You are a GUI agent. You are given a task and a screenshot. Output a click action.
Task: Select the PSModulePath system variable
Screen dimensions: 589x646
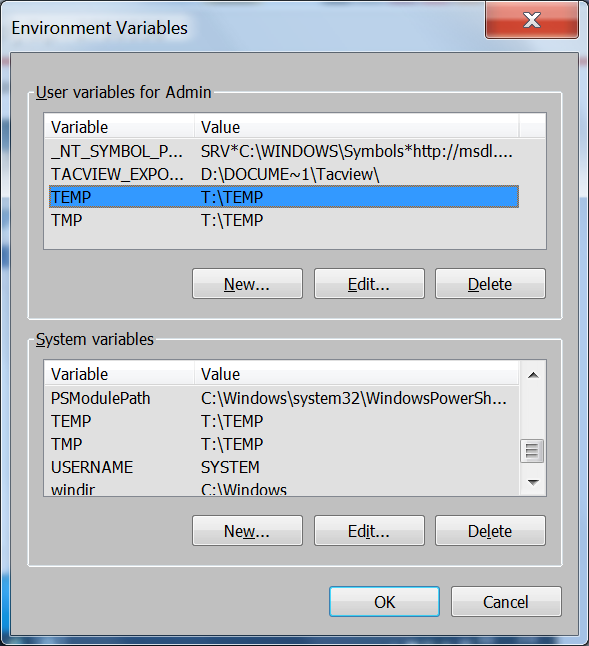pos(284,398)
